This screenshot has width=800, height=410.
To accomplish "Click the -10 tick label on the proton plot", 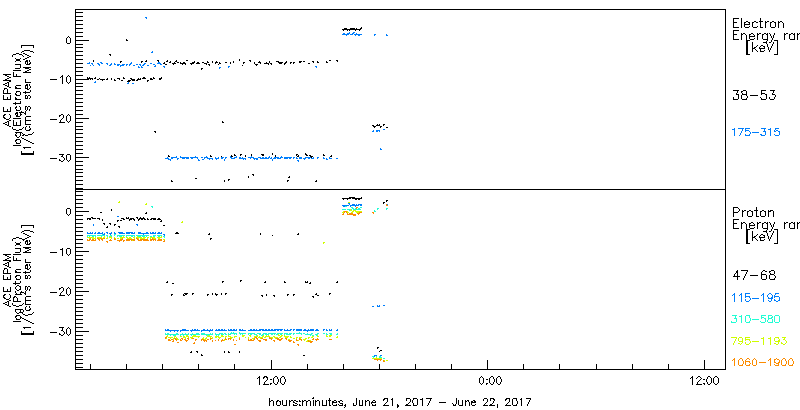I will 60,251.
